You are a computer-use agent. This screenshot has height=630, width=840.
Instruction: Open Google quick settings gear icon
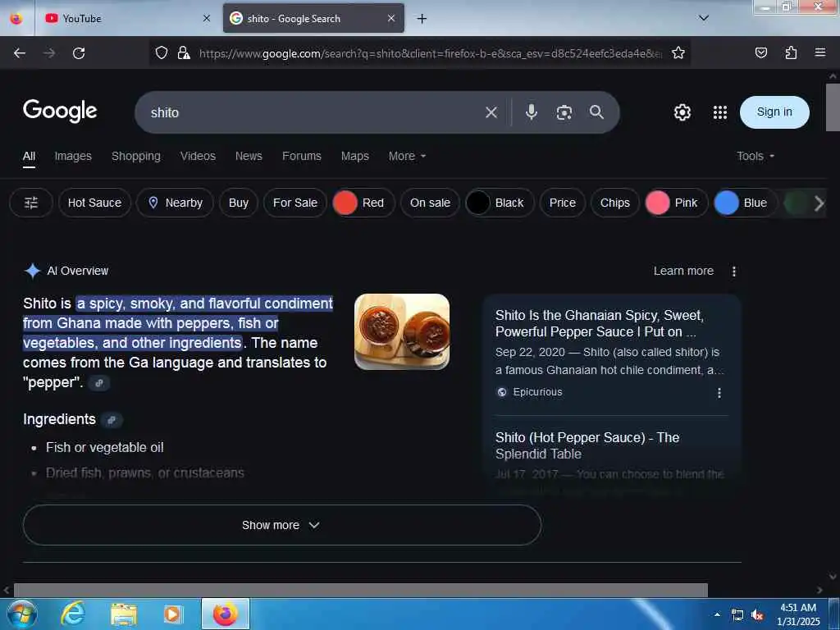(682, 112)
